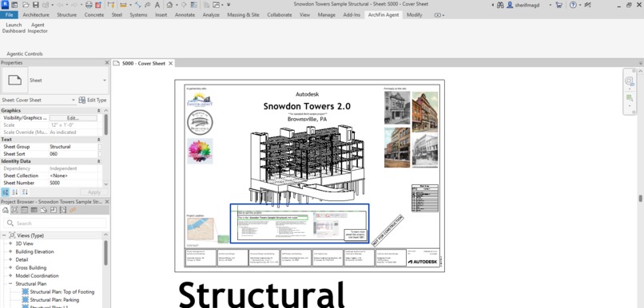
Task: Open the Sheet type selector dropdown
Action: click(105, 81)
